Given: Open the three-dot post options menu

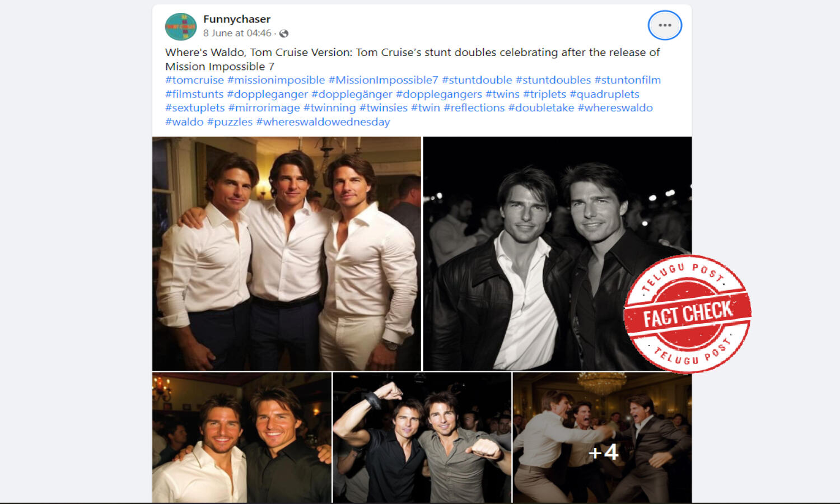Looking at the screenshot, I should (x=665, y=25).
